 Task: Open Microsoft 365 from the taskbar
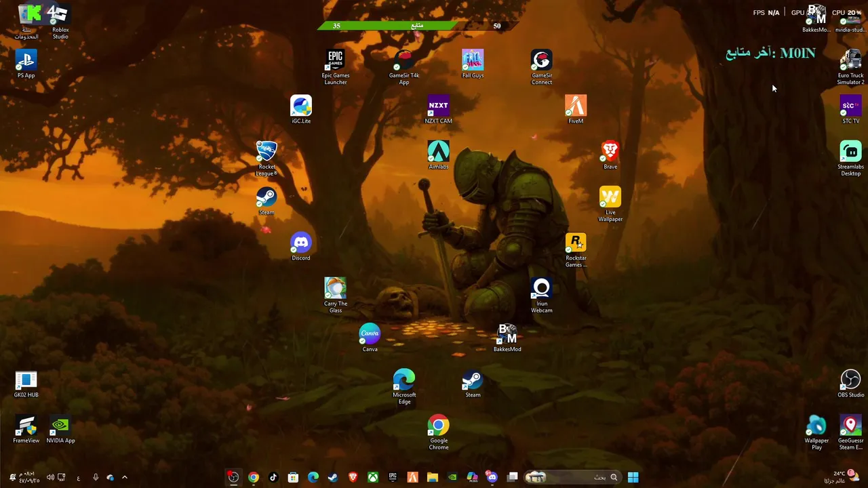click(x=472, y=477)
